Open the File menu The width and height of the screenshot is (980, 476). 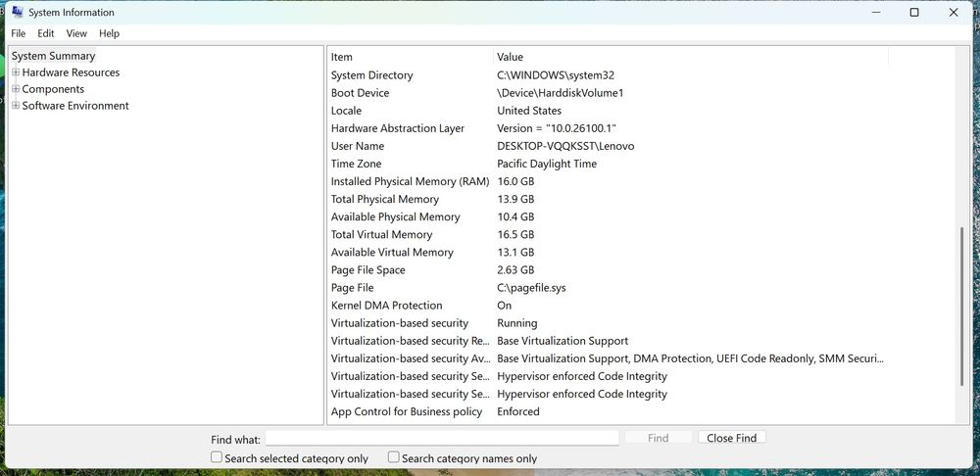pos(18,33)
